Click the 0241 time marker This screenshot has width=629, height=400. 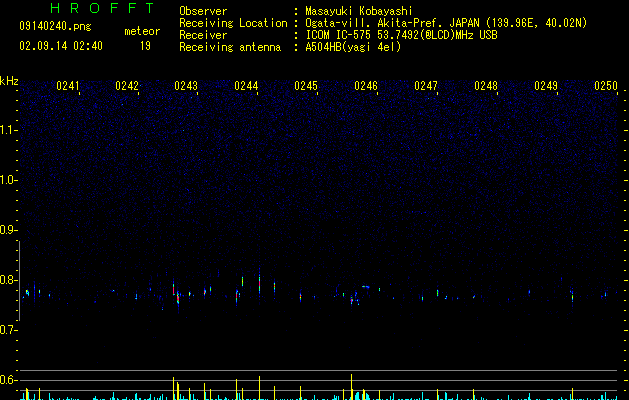click(x=68, y=86)
